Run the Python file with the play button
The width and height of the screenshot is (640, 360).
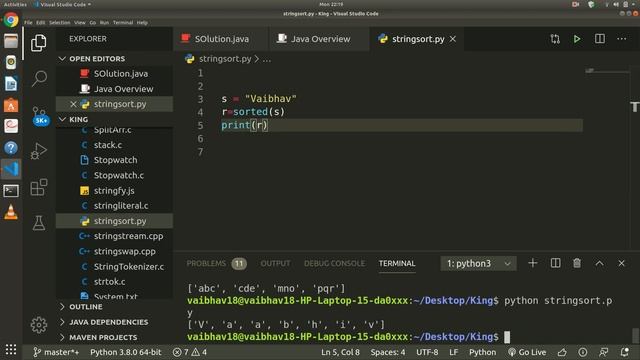[577, 39]
